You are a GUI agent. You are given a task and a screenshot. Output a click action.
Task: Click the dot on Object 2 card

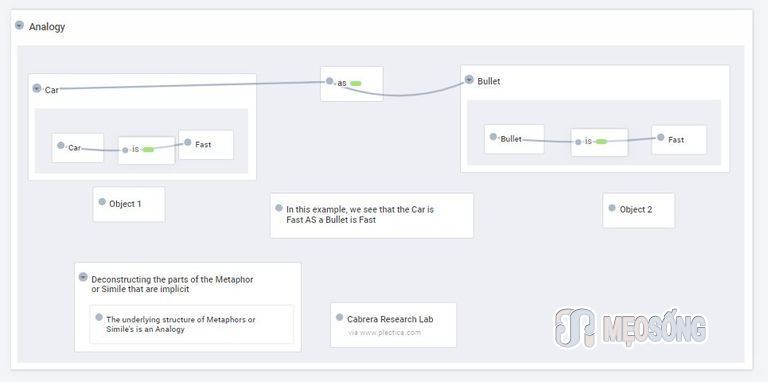coord(612,208)
